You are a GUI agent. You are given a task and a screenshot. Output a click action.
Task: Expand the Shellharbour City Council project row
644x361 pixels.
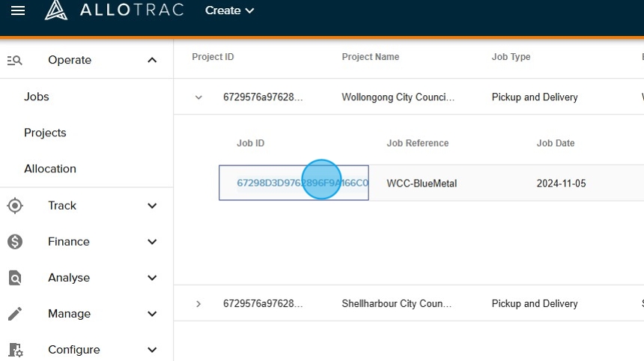[198, 304]
